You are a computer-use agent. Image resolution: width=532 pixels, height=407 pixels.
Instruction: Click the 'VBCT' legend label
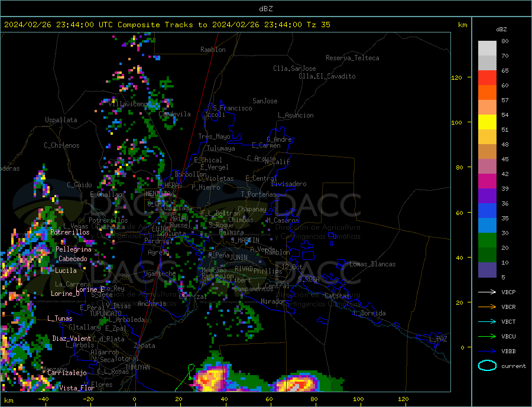coord(508,321)
